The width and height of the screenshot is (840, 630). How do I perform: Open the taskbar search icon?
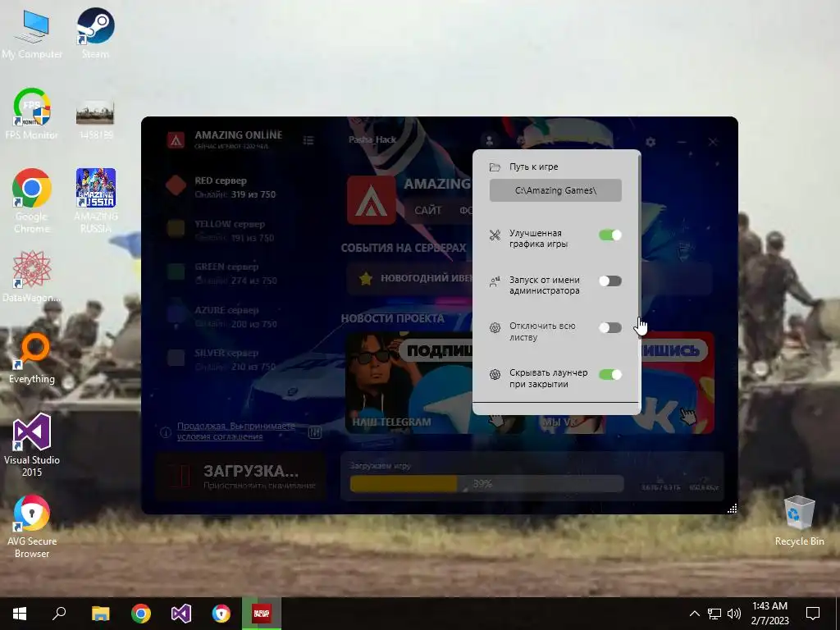tap(59, 614)
